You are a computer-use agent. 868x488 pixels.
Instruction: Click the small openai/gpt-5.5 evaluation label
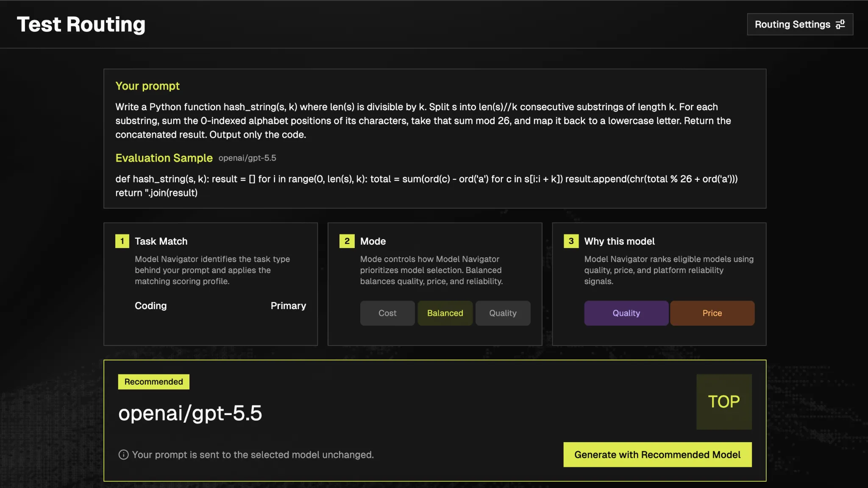click(247, 158)
